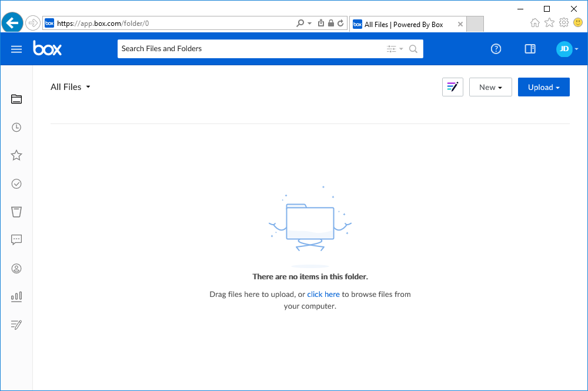Expand the New dropdown button
The height and width of the screenshot is (391, 588).
(490, 87)
